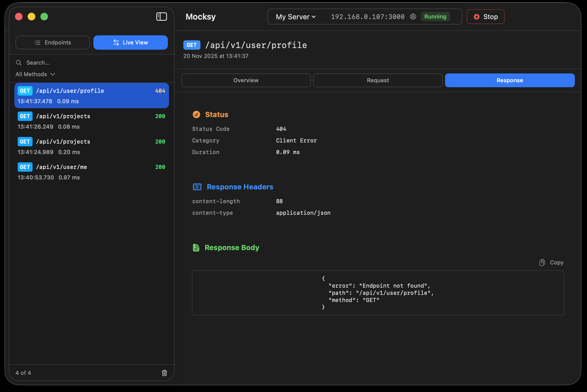Click the green Response Body document icon
The width and height of the screenshot is (587, 392).
click(x=196, y=247)
